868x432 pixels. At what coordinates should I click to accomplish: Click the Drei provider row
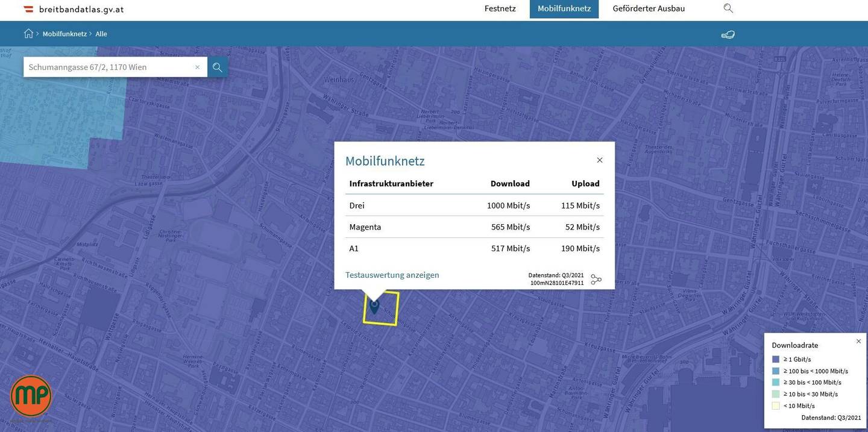pyautogui.click(x=474, y=205)
